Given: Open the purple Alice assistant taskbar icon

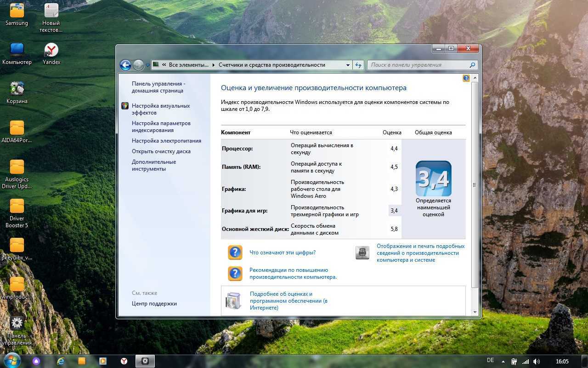Looking at the screenshot, I should pyautogui.click(x=36, y=361).
